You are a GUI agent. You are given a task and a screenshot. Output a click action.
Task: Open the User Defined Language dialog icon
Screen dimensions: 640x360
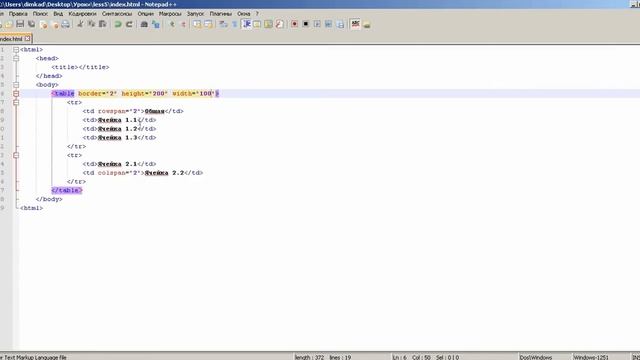click(x=257, y=24)
